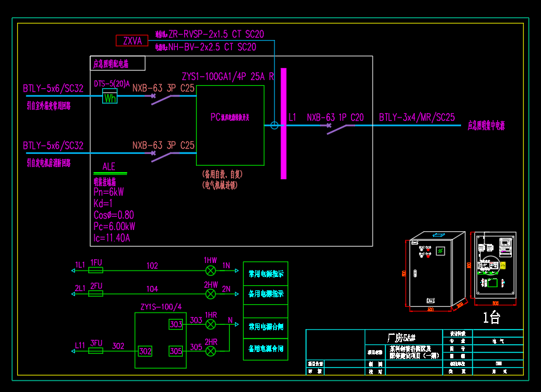
Task: Click wire number 104
Action: click(152, 289)
